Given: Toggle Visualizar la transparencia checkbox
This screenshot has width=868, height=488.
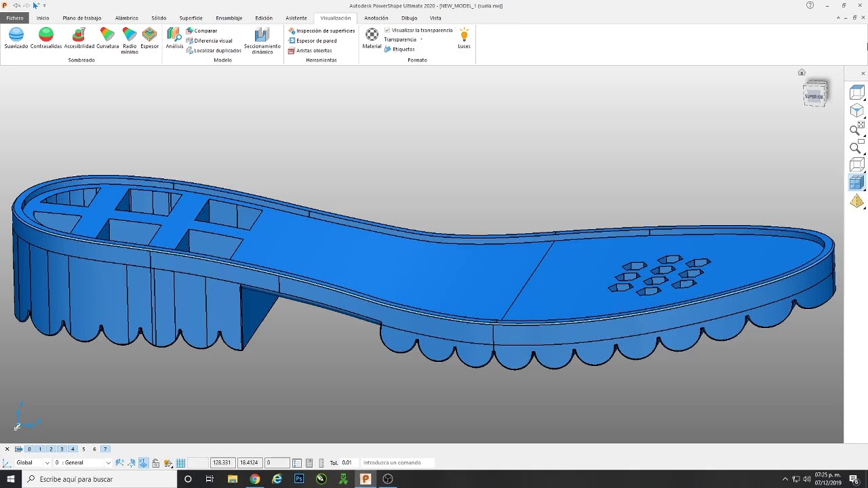Looking at the screenshot, I should click(x=387, y=30).
